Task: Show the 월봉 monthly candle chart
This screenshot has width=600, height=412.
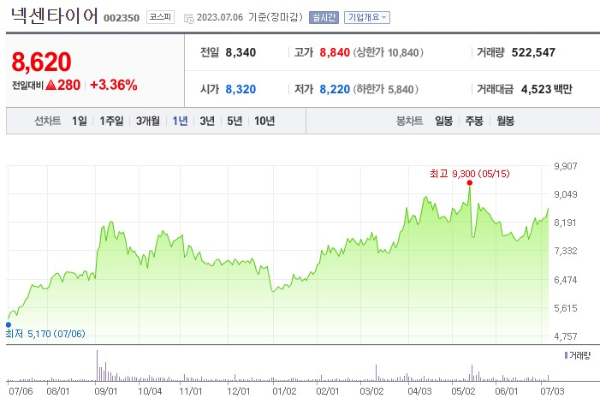Action: pos(505,121)
